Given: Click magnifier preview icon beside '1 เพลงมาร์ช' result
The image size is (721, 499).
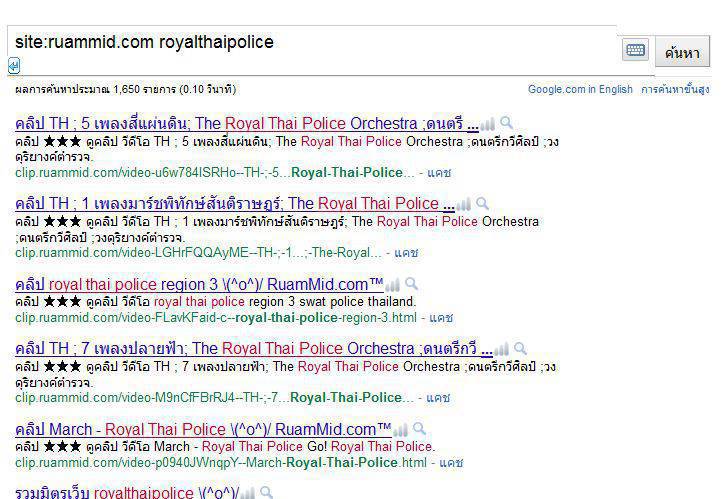Looking at the screenshot, I should coord(482,203).
